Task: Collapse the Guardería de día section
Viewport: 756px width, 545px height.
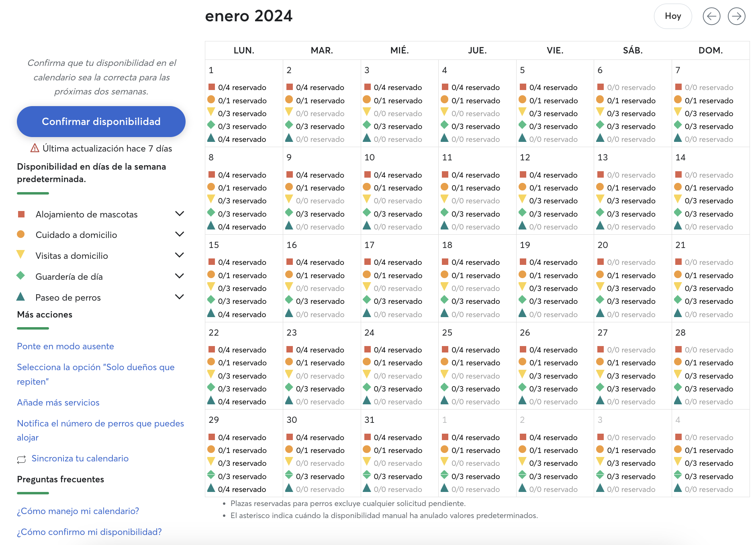Action: coord(180,276)
